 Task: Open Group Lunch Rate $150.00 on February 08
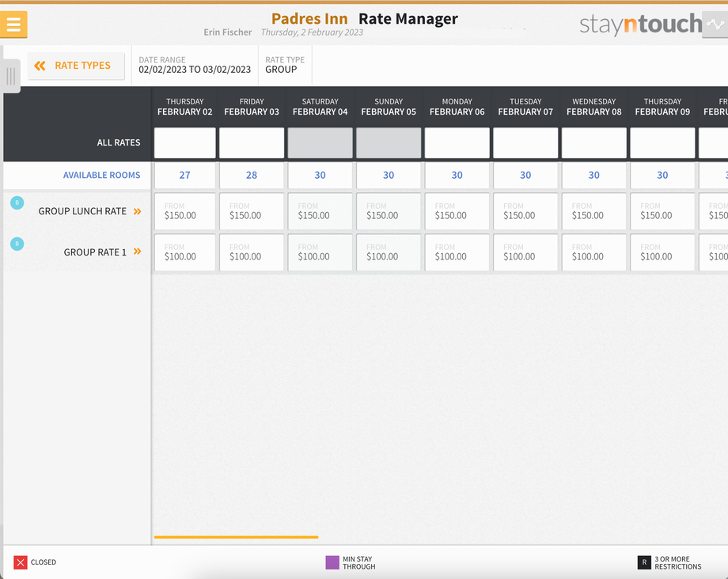593,211
